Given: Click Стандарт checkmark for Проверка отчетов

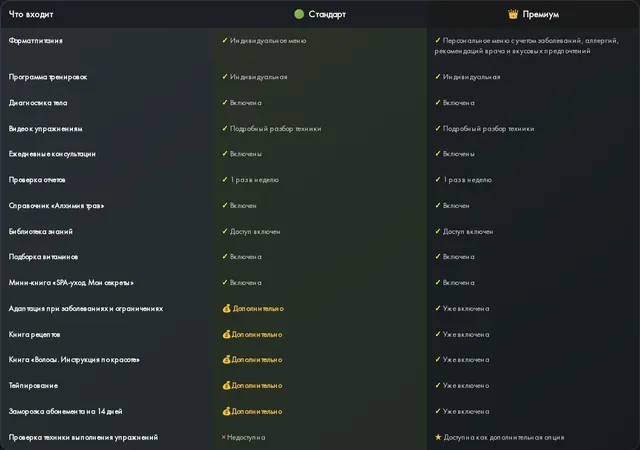Looking at the screenshot, I should point(224,180).
